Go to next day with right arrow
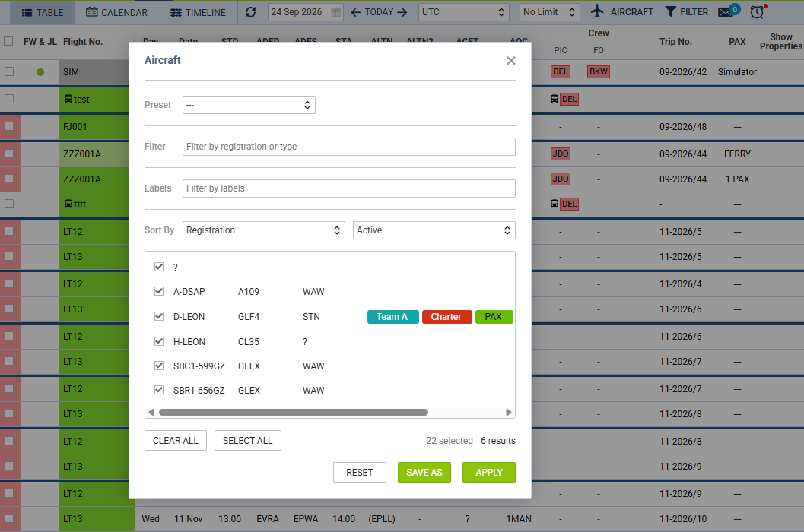804x532 pixels. click(402, 12)
